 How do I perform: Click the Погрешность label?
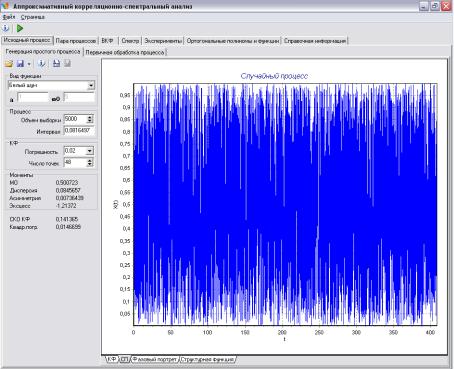point(41,152)
